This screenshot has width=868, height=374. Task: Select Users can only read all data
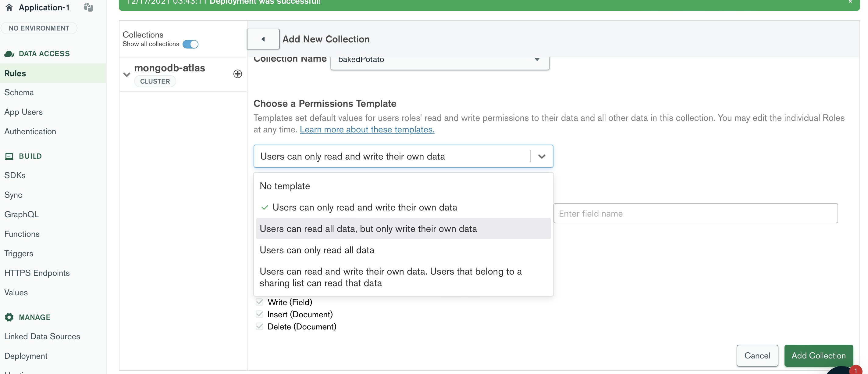pos(317,250)
